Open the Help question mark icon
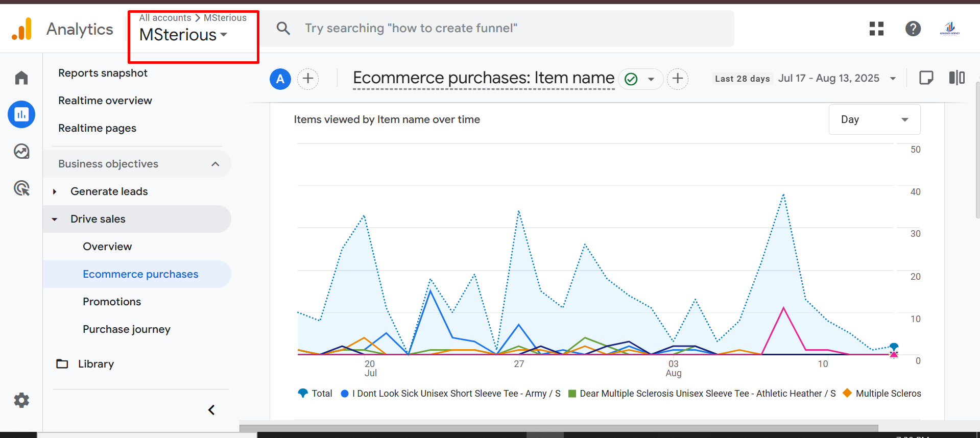The image size is (980, 438). pyautogui.click(x=913, y=29)
